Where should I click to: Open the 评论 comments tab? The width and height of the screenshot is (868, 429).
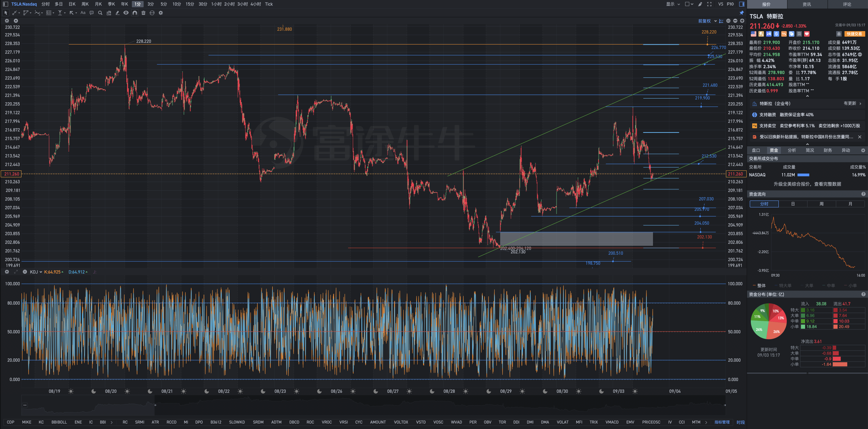point(847,4)
